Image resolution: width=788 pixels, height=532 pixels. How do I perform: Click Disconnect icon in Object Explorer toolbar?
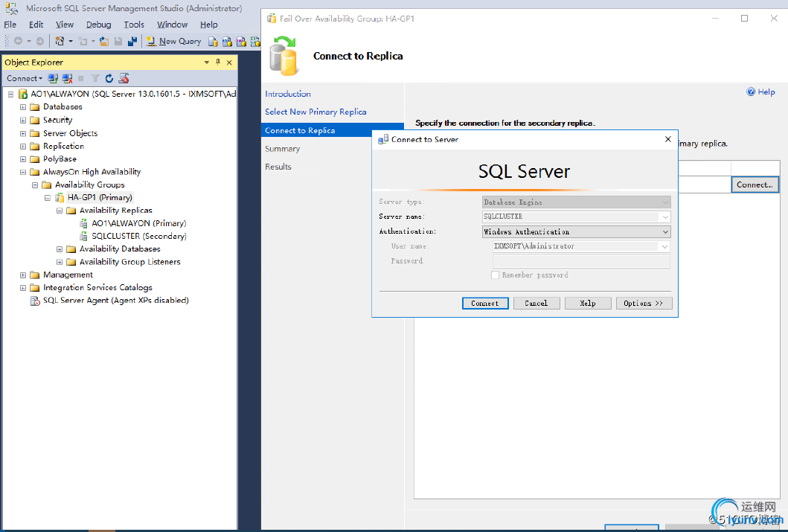point(67,78)
